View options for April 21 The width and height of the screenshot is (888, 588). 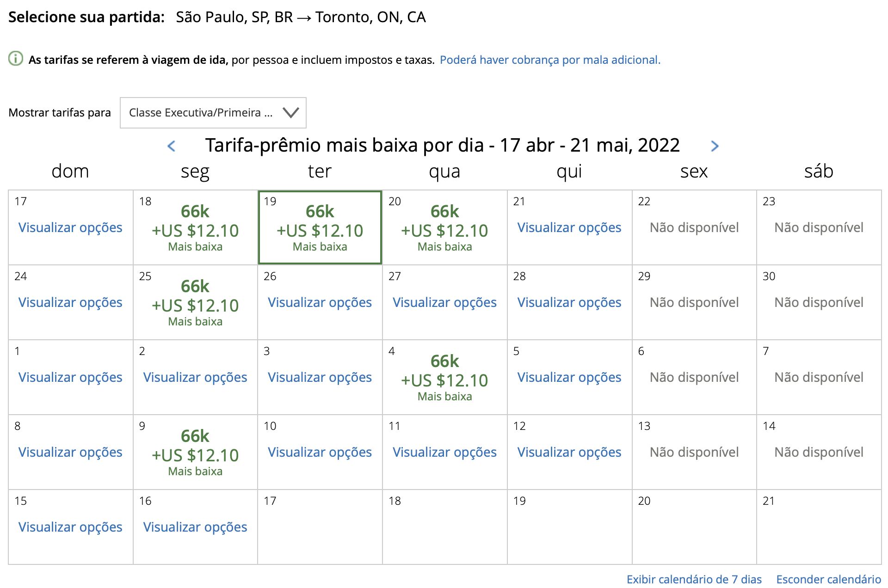[569, 227]
